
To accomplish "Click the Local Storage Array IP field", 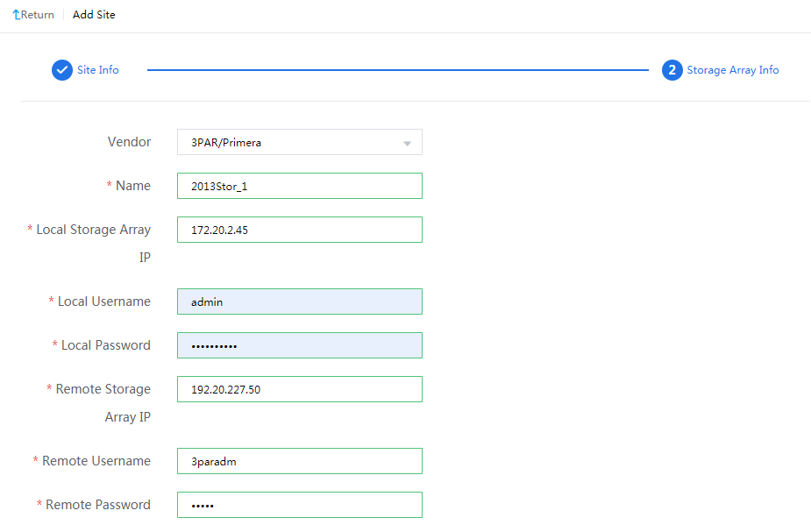I will 299,229.
